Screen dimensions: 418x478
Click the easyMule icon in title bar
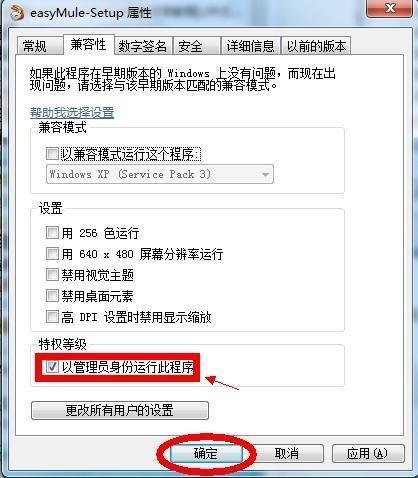16,12
